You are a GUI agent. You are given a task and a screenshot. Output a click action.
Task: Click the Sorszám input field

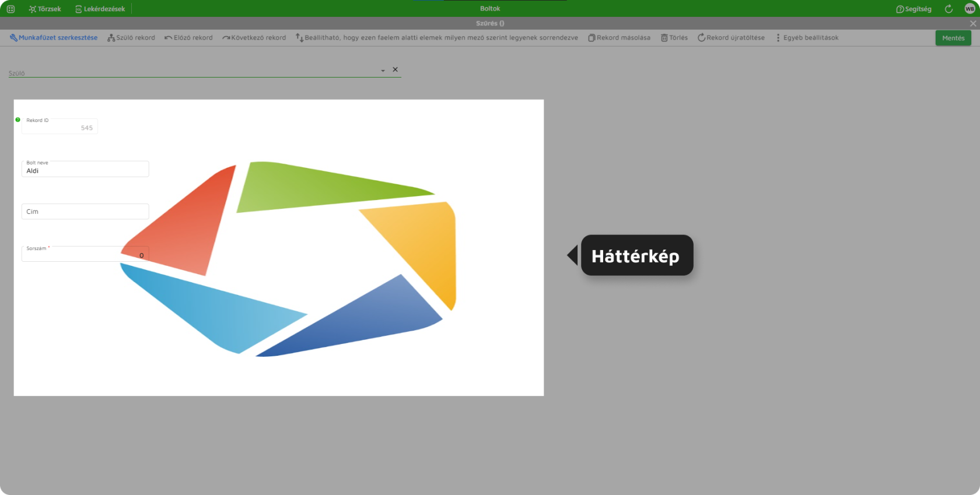85,254
